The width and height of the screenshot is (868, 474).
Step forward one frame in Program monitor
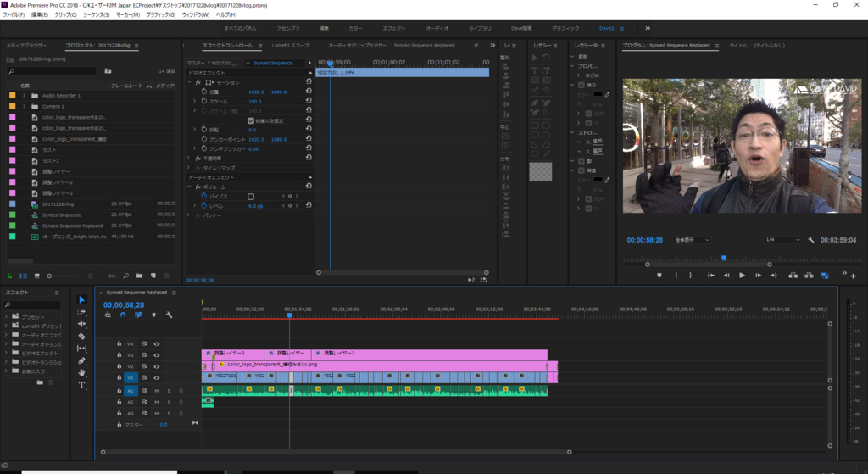pos(758,276)
